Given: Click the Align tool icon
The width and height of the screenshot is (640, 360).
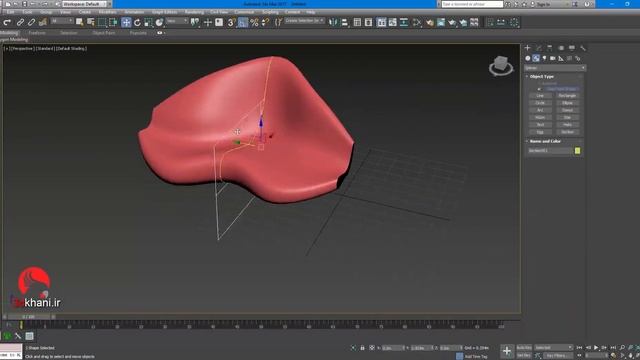Looking at the screenshot, I should click(344, 22).
